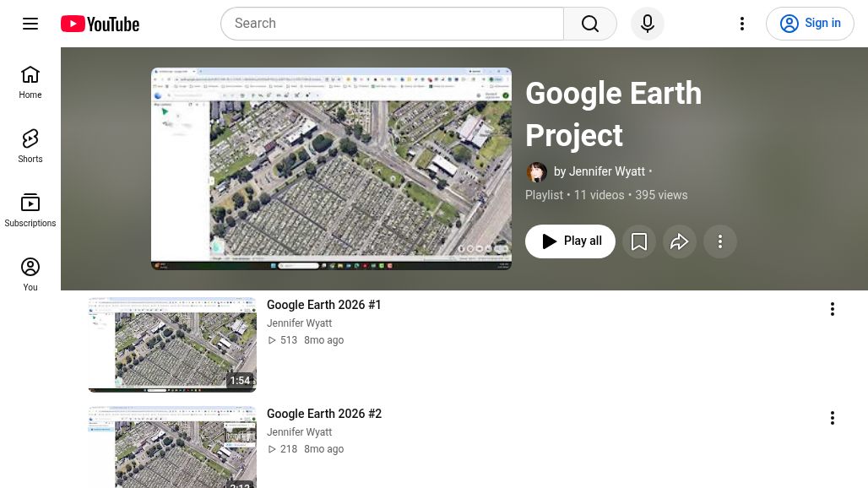Click Jennifer Wyatt's avatar in playlist header
The width and height of the screenshot is (868, 488).
[x=536, y=172]
